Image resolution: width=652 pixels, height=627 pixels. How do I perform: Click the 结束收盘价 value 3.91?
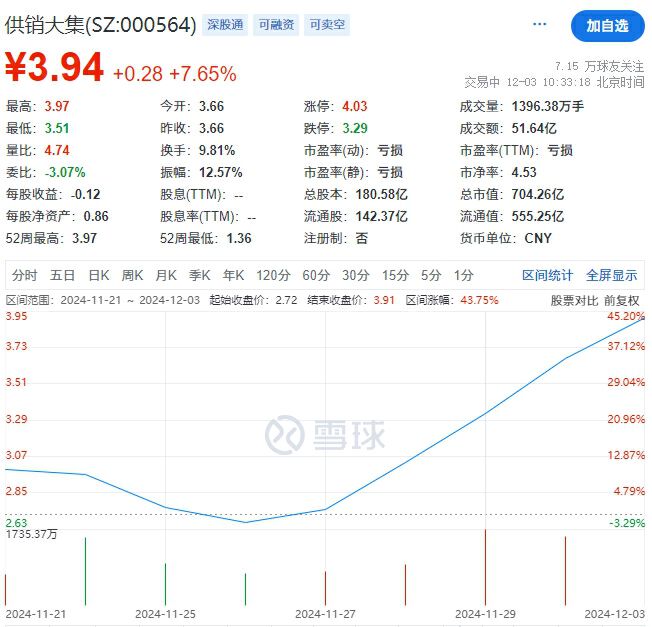[x=384, y=301]
